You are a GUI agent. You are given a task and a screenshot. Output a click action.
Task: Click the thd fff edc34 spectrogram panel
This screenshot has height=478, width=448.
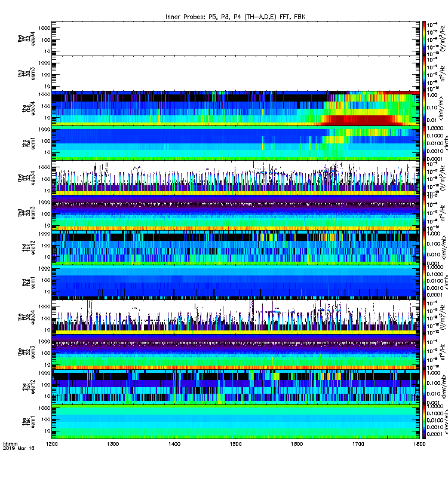pyautogui.click(x=235, y=177)
